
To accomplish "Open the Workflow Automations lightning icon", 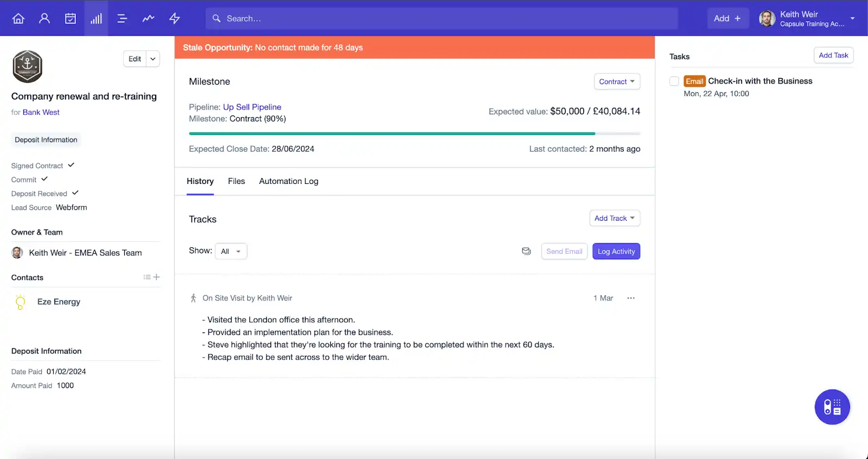I will click(x=174, y=18).
